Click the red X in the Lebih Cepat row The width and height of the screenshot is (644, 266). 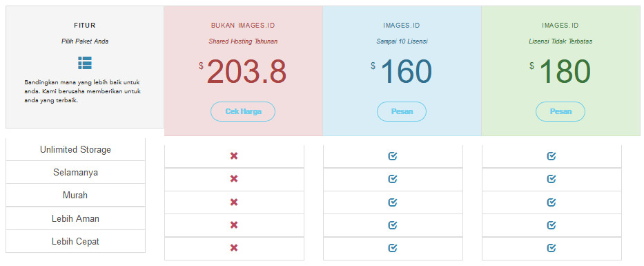234,248
